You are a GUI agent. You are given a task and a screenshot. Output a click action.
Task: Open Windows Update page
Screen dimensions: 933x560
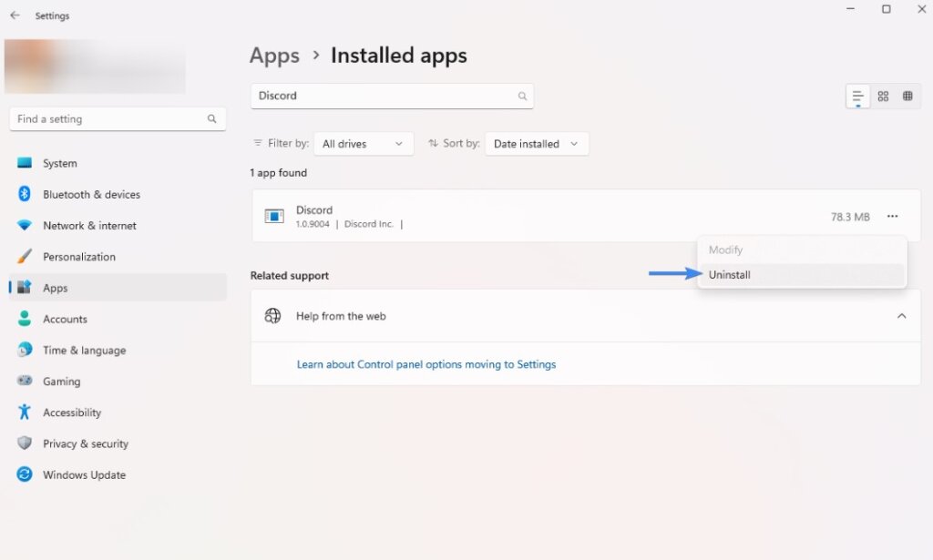coord(118,475)
